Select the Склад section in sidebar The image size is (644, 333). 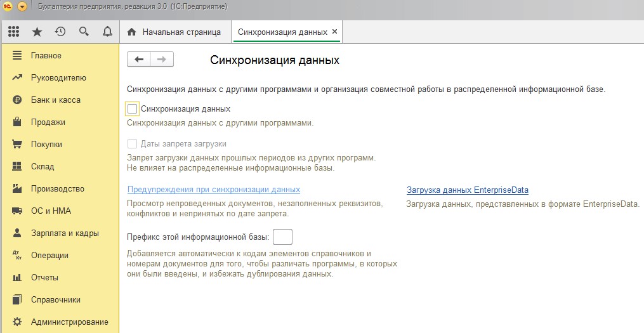(x=43, y=167)
